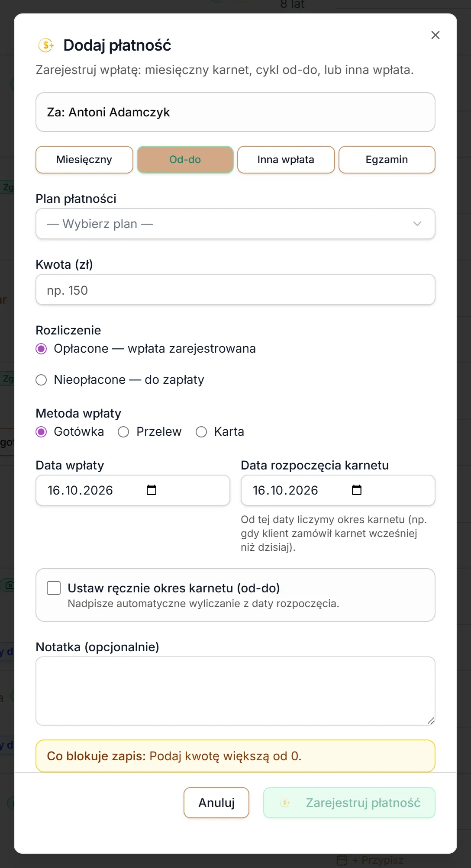Image resolution: width=471 pixels, height=868 pixels.
Task: Switch to Inna wpłata tab
Action: point(286,160)
